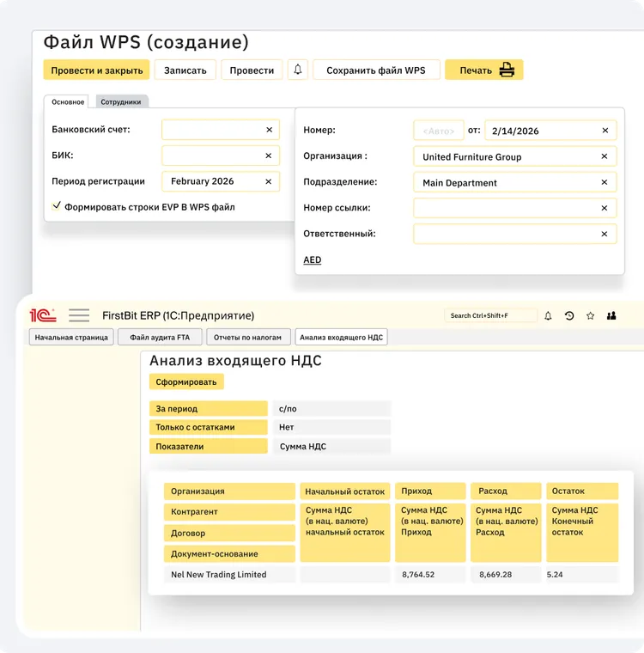Click the date field 2/14/2026
This screenshot has height=653, width=644.
pyautogui.click(x=550, y=131)
